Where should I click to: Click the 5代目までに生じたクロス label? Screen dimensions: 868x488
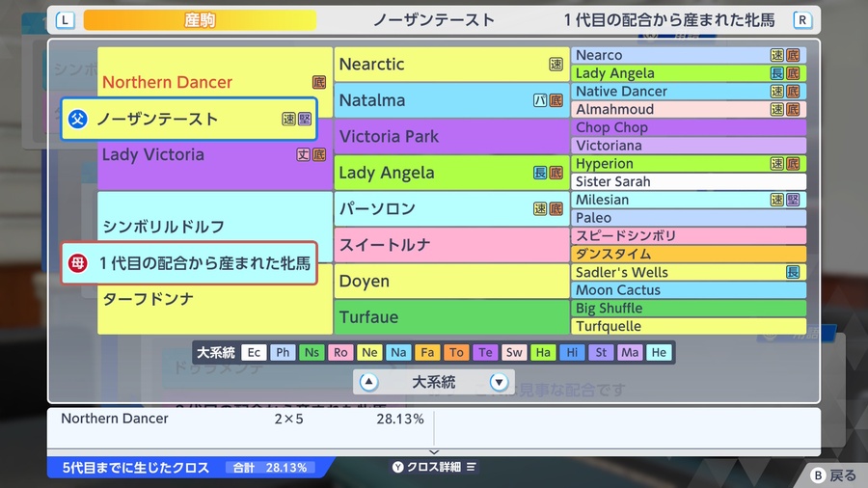click(136, 468)
